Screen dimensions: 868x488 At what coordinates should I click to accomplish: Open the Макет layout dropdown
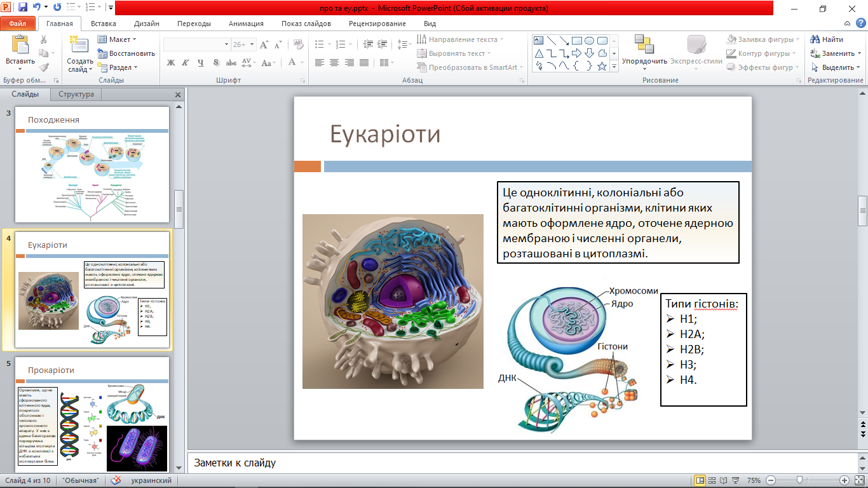click(118, 39)
